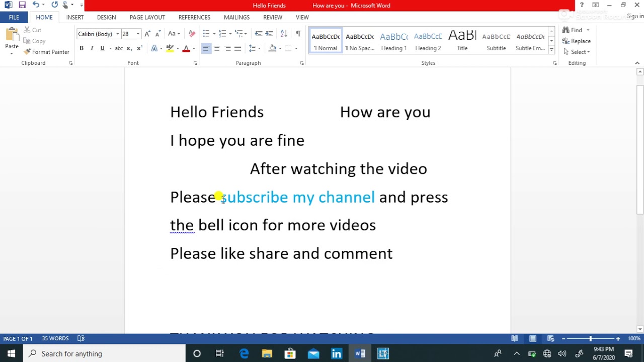This screenshot has height=362, width=644.
Task: Toggle Bold formatting
Action: tap(81, 48)
